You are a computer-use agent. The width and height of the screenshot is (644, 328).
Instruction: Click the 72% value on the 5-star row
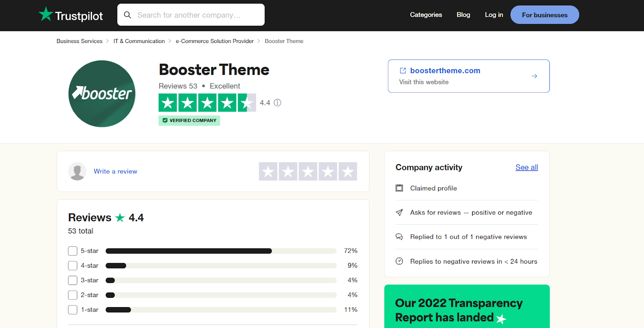tap(351, 251)
